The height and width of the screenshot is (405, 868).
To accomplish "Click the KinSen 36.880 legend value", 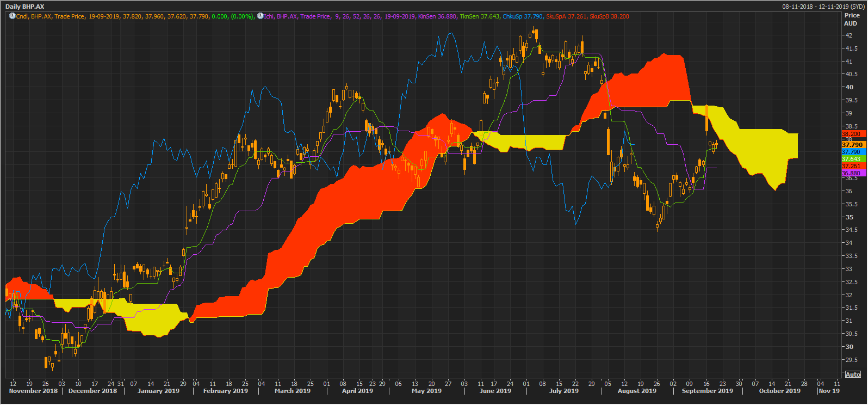I will pos(437,16).
